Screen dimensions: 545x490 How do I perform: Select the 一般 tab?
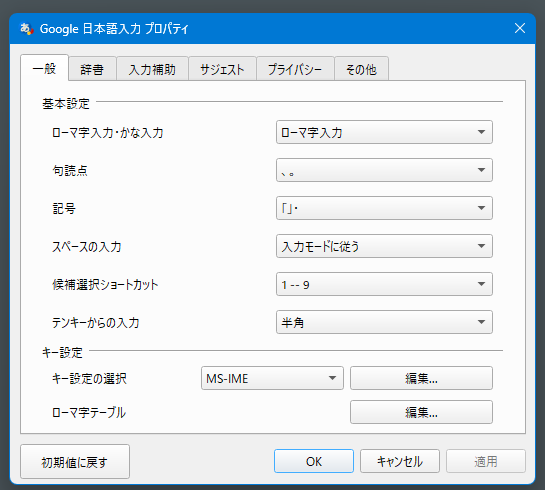pos(44,68)
